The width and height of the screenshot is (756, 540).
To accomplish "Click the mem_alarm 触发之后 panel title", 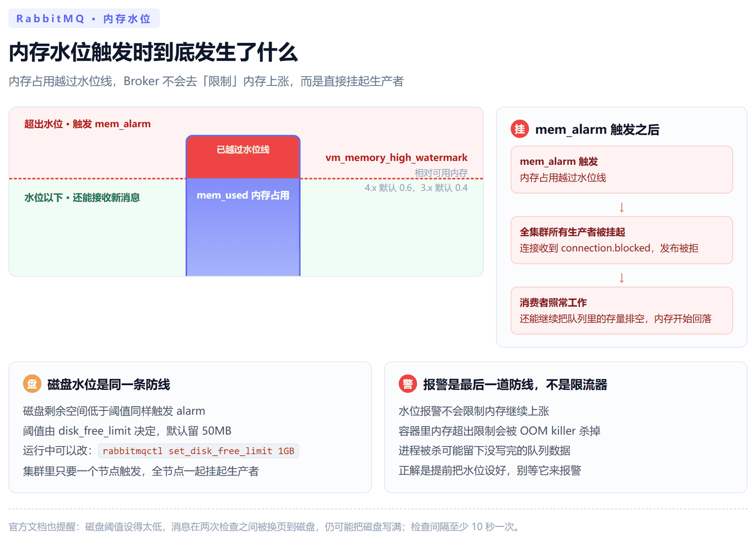I will [597, 130].
